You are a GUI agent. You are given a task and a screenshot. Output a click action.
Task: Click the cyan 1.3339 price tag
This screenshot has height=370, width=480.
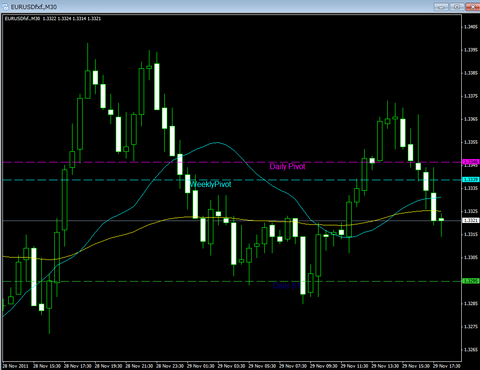[471, 180]
